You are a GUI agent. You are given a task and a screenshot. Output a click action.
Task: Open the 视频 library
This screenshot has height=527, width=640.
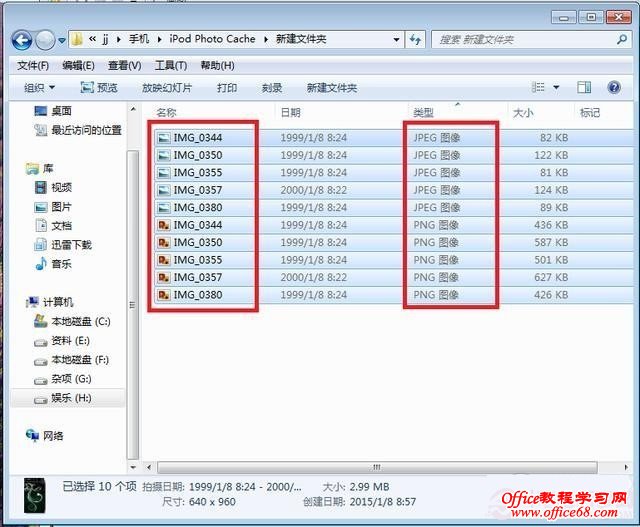click(x=53, y=187)
